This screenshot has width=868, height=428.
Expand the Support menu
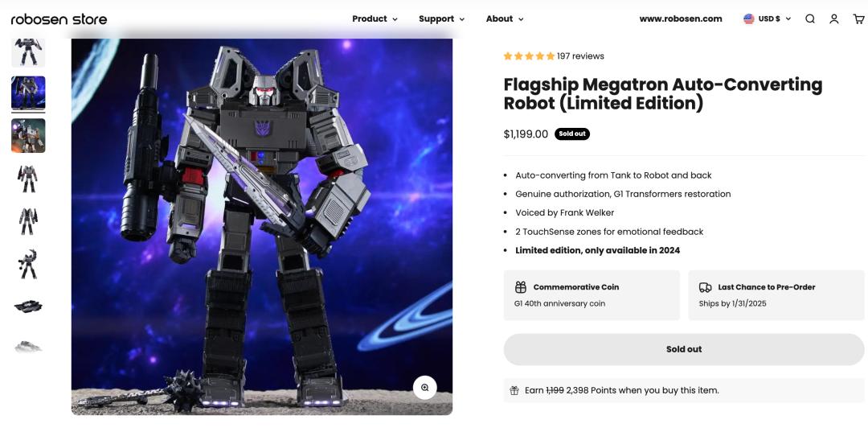coord(441,19)
